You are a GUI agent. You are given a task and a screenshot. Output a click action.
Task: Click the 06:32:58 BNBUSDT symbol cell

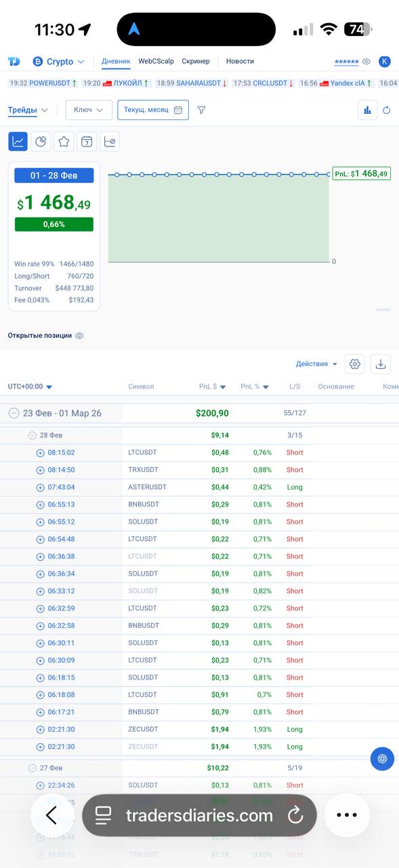click(x=144, y=626)
